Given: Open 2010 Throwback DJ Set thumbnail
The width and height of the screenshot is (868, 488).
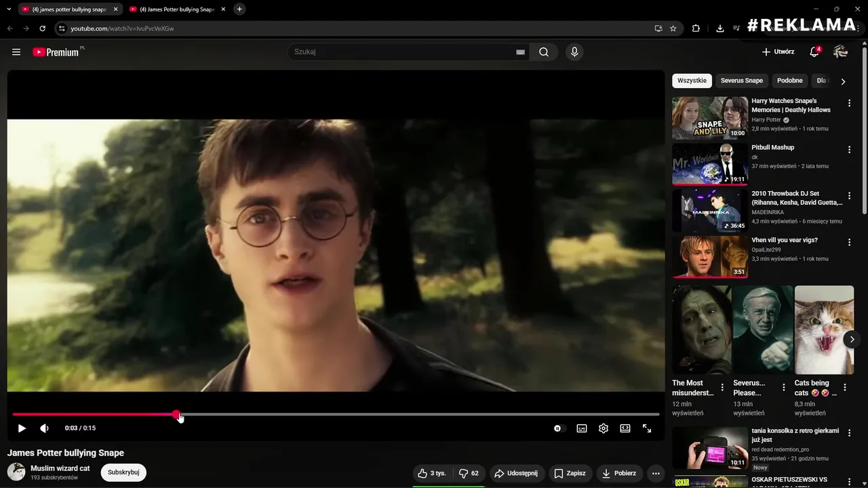Looking at the screenshot, I should 710,211.
